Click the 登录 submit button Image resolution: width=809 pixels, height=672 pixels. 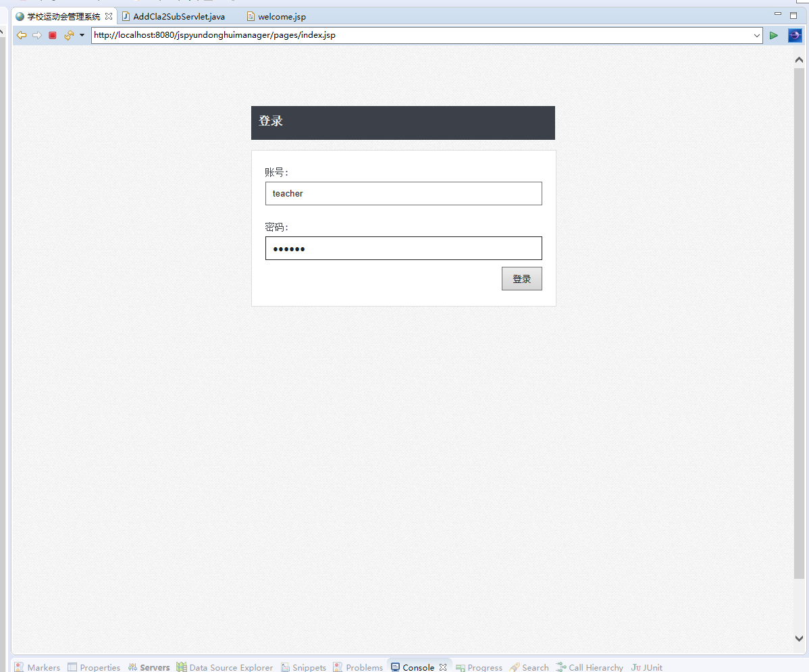click(521, 279)
